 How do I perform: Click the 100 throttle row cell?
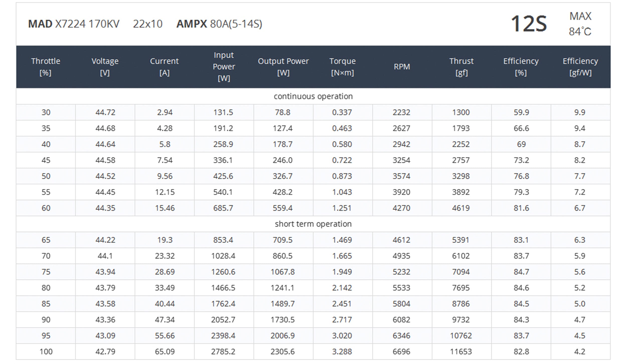coord(46,351)
